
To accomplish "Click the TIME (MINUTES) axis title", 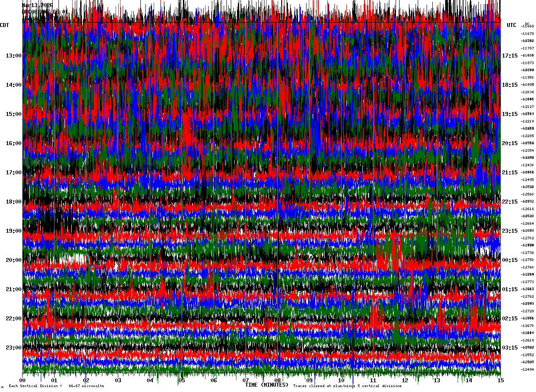I will click(267, 385).
